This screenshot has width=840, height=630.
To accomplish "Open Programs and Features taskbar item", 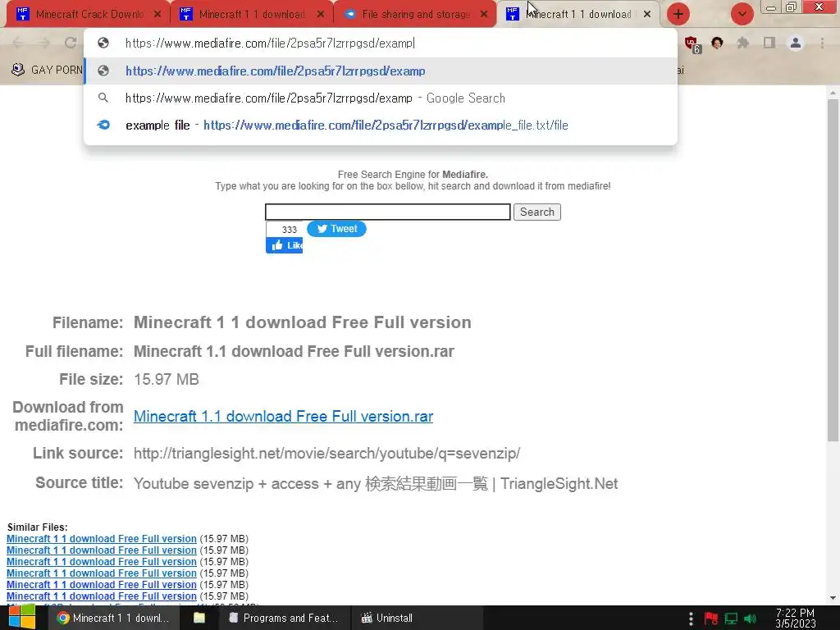I will tap(283, 618).
